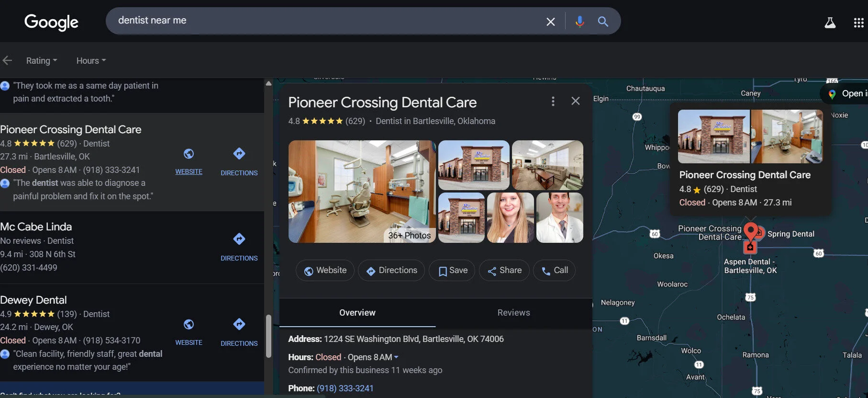View the male dentist portrait photo
Screen dimensions: 868x398
[559, 218]
